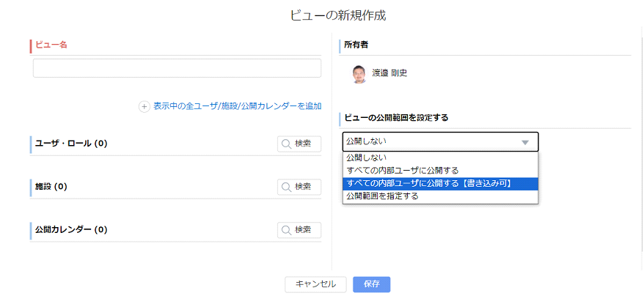This screenshot has width=644, height=304.
Task: Open the 公開しない combo box field
Action: tap(433, 141)
